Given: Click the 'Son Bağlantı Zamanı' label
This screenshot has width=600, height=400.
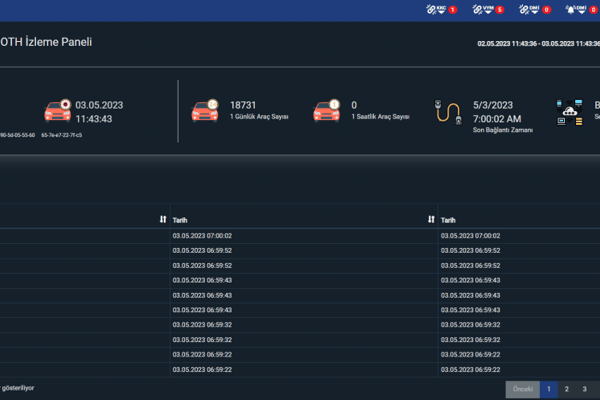Looking at the screenshot, I should (x=502, y=130).
